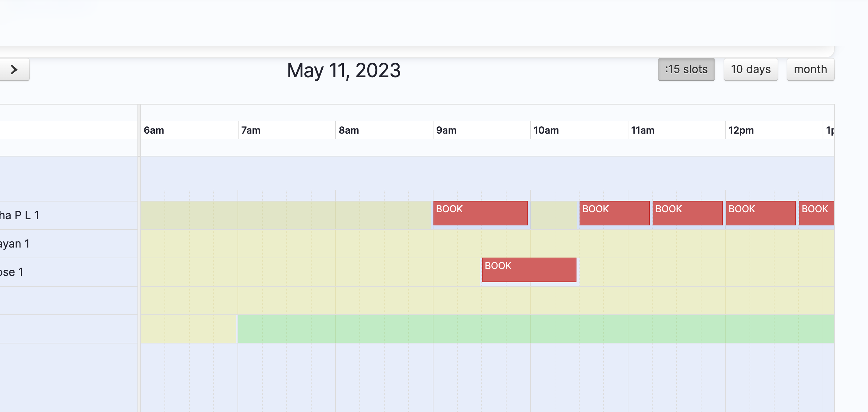Open the 12pm BOOK event in P L 1 row
Screen dimensions: 868x412
click(760, 213)
